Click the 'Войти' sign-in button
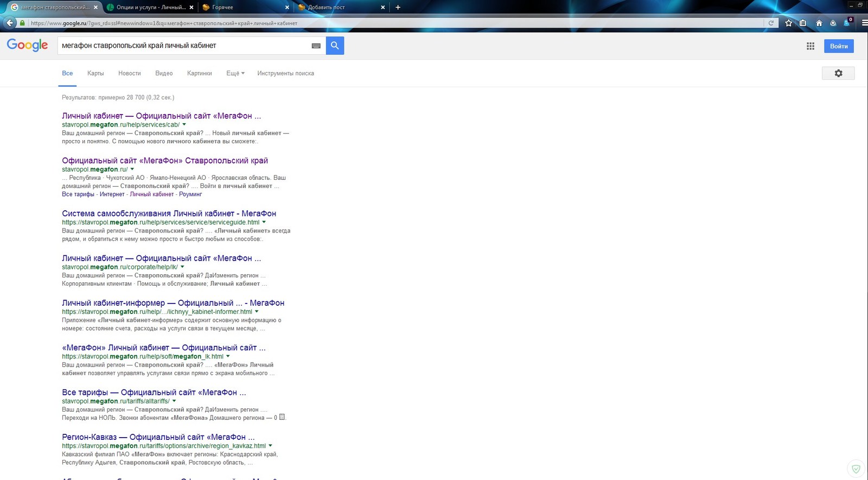The image size is (868, 480). [839, 46]
